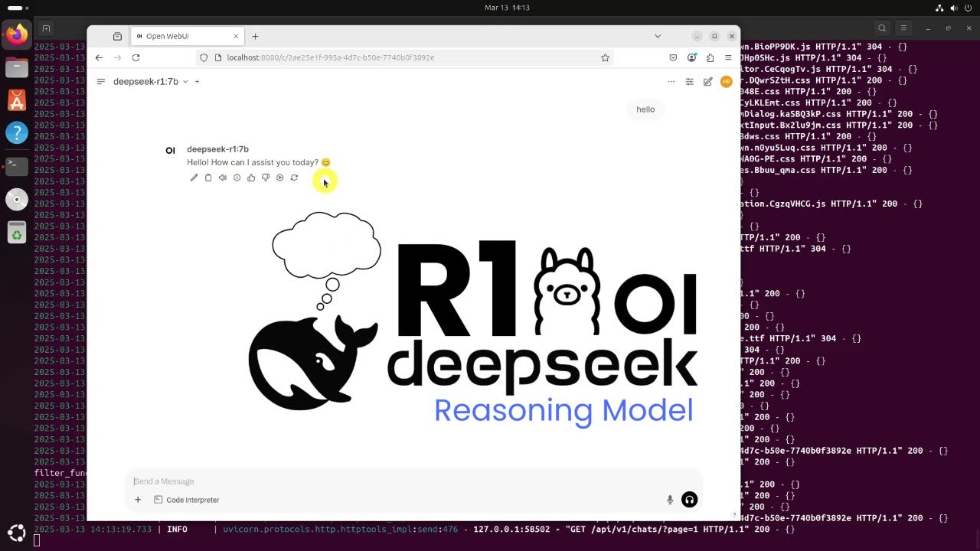Screen dimensions: 980x551
Task: Show the site security shield in the address bar
Action: pyautogui.click(x=204, y=57)
